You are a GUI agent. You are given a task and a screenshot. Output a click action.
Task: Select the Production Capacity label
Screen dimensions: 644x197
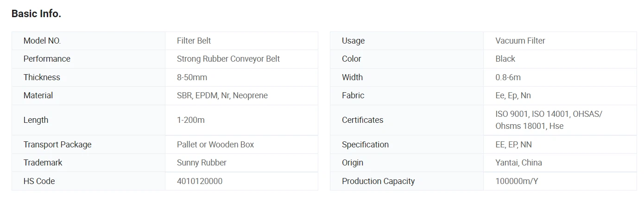[378, 181]
